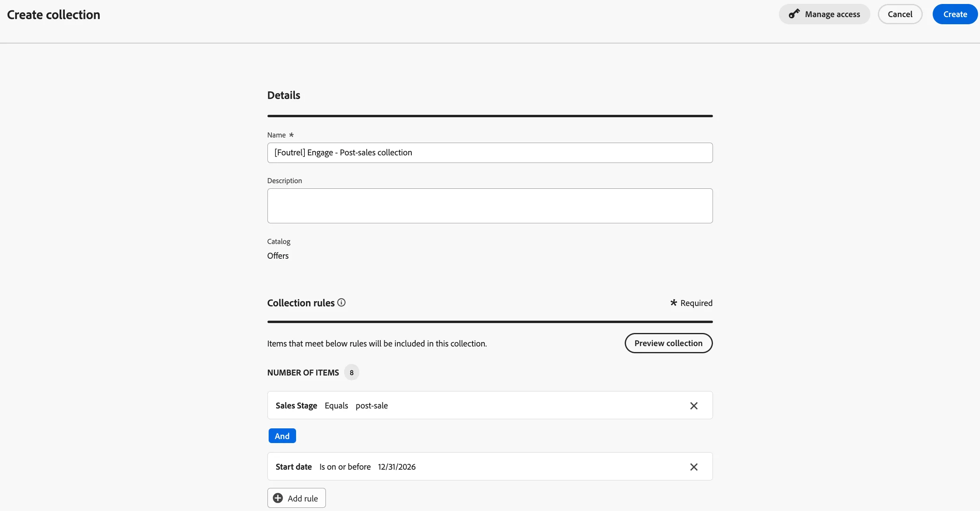Click the blue Create button

(955, 14)
